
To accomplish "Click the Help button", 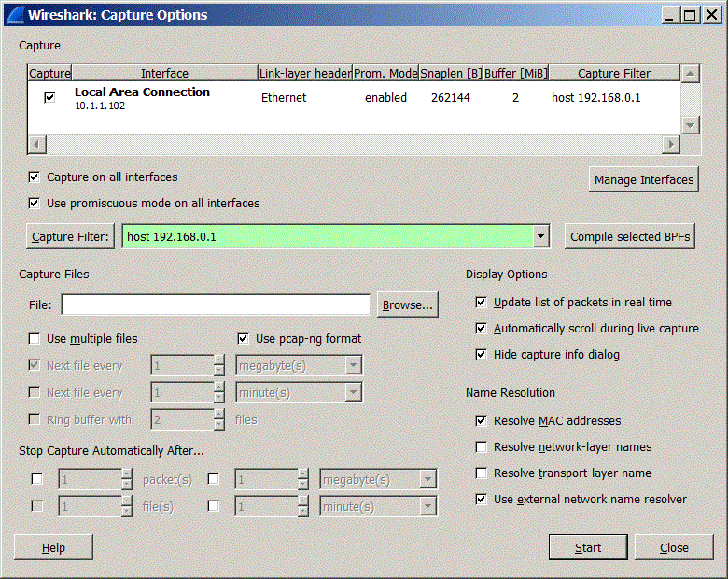I will tap(53, 547).
